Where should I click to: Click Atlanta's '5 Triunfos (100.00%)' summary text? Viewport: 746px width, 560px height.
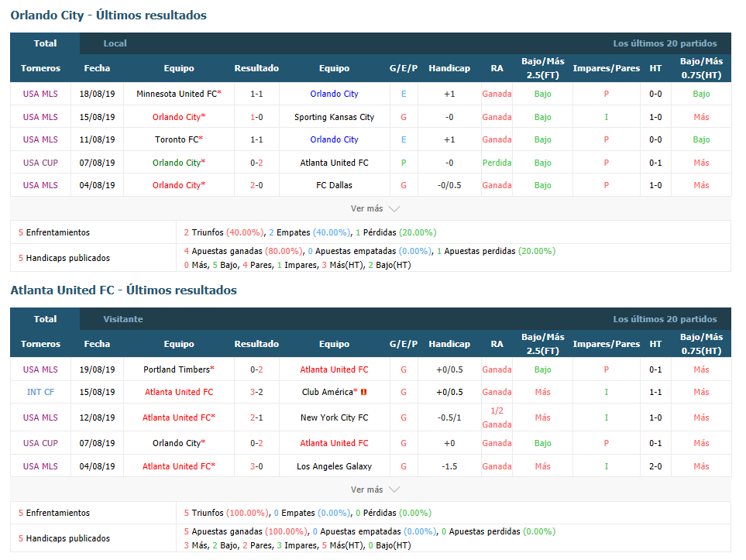(x=226, y=513)
